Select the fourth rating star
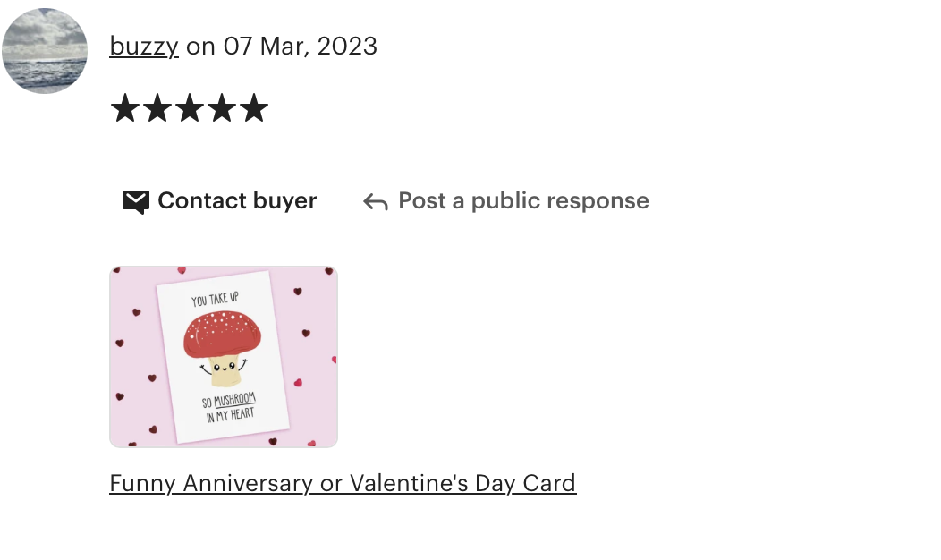 pos(222,108)
